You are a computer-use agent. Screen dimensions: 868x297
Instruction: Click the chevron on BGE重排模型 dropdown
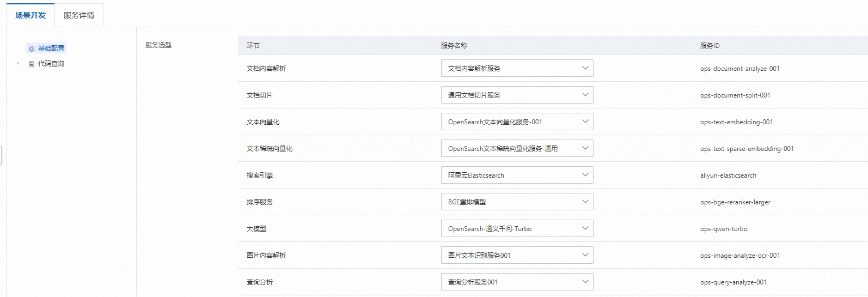(585, 202)
